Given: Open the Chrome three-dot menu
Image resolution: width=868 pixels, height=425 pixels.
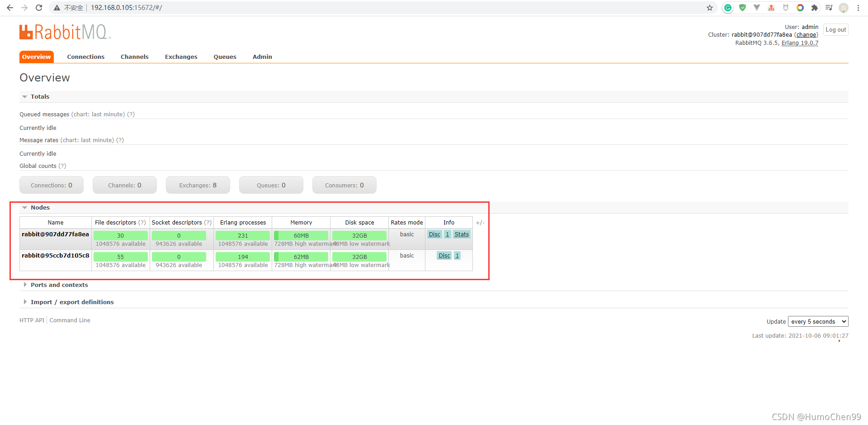Looking at the screenshot, I should tap(858, 8).
